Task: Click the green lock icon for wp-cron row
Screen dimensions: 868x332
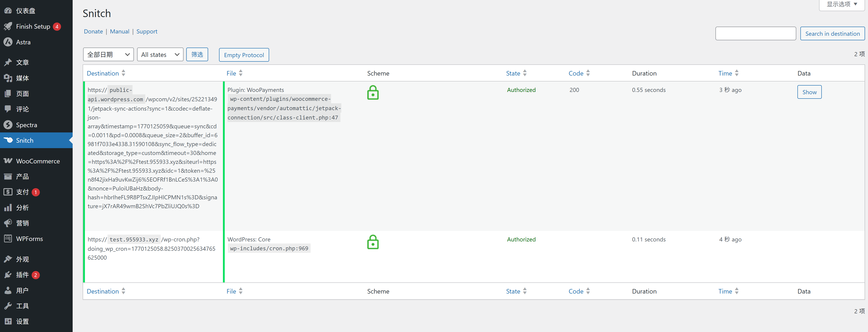Action: 373,242
